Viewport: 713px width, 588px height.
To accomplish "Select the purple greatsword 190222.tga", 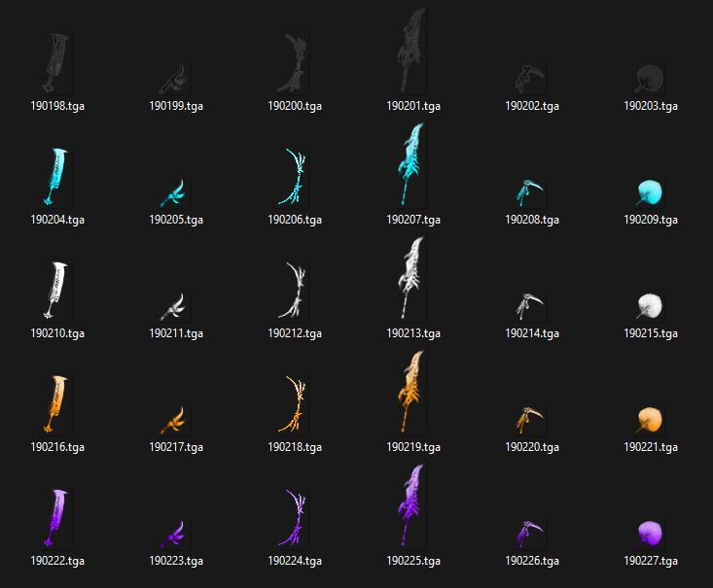I will 57,518.
